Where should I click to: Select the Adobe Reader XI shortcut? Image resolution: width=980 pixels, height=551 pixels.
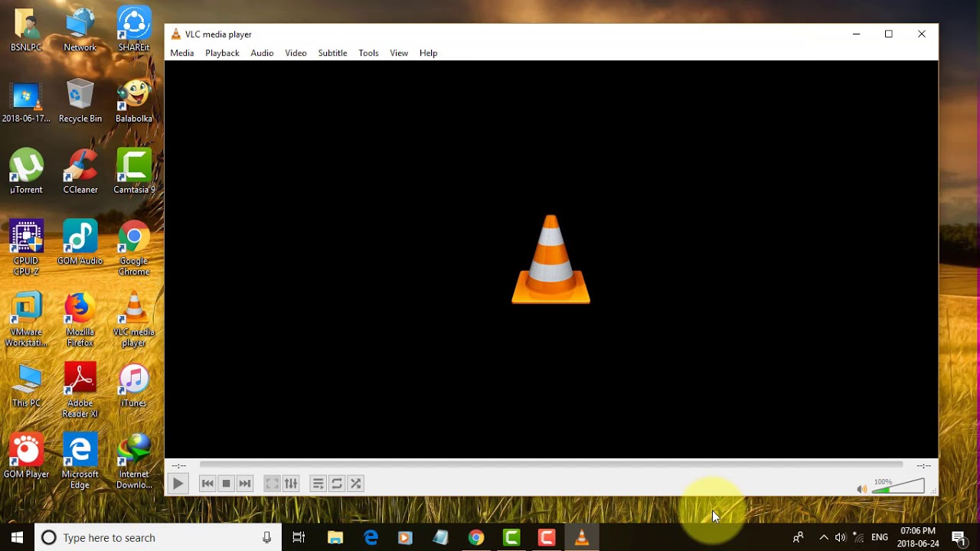[x=80, y=391]
